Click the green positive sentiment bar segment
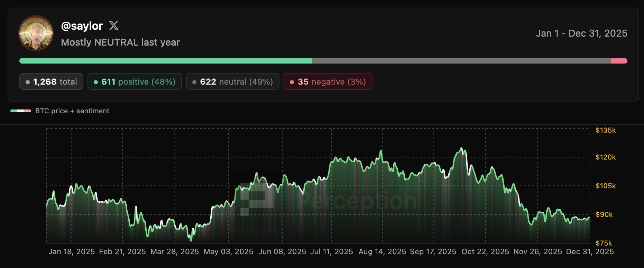The height and width of the screenshot is (268, 644). [x=166, y=61]
